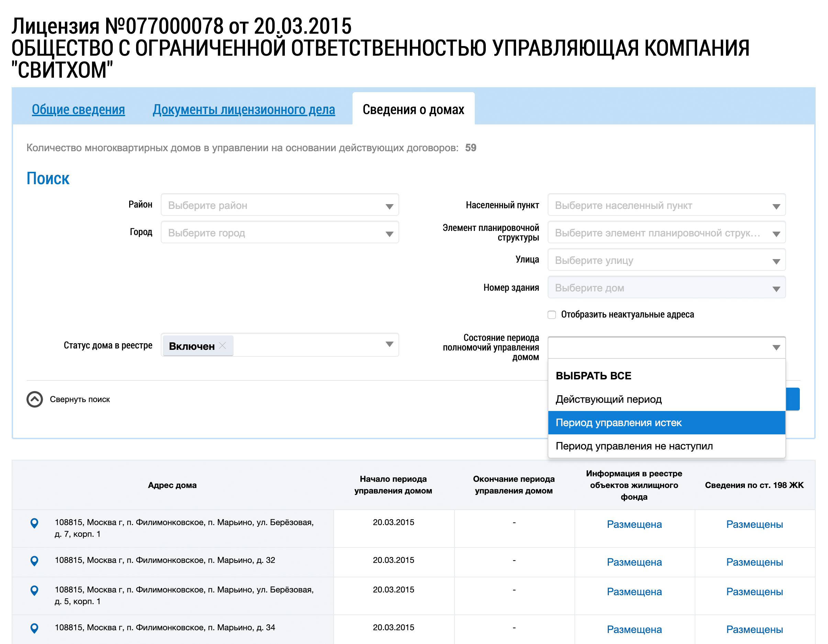Viewport: 828px width, 644px height.
Task: Click map pin for Марьино д. 32
Action: coord(34,561)
